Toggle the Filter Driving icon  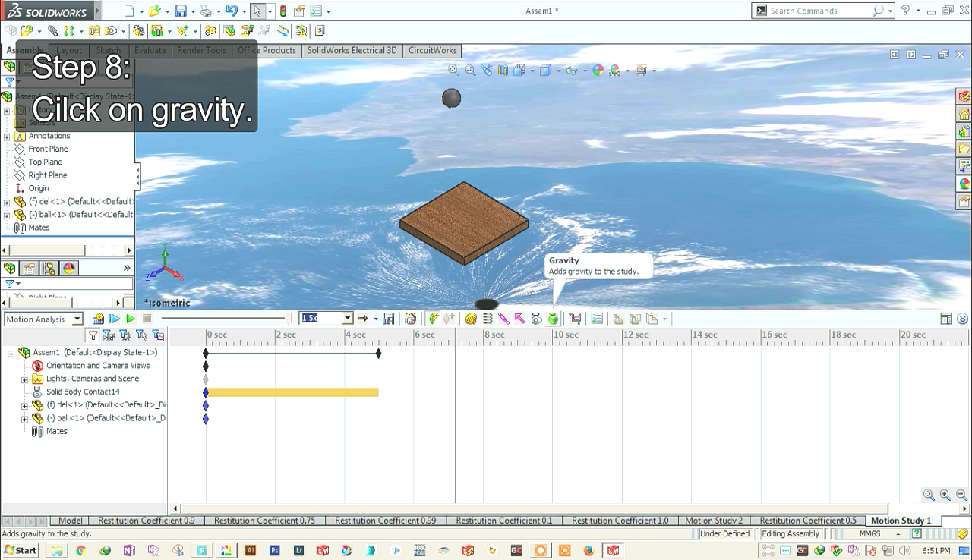pos(125,335)
